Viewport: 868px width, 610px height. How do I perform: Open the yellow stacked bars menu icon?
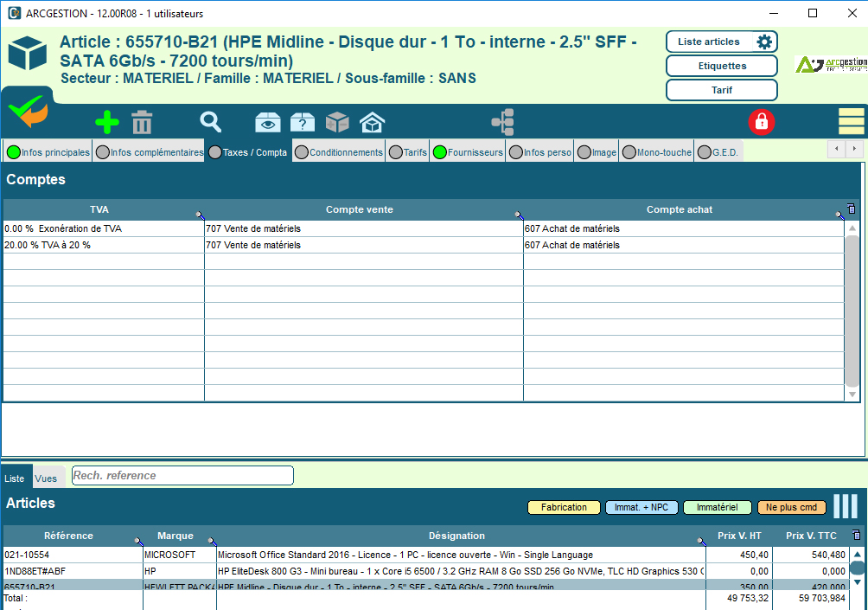click(851, 122)
